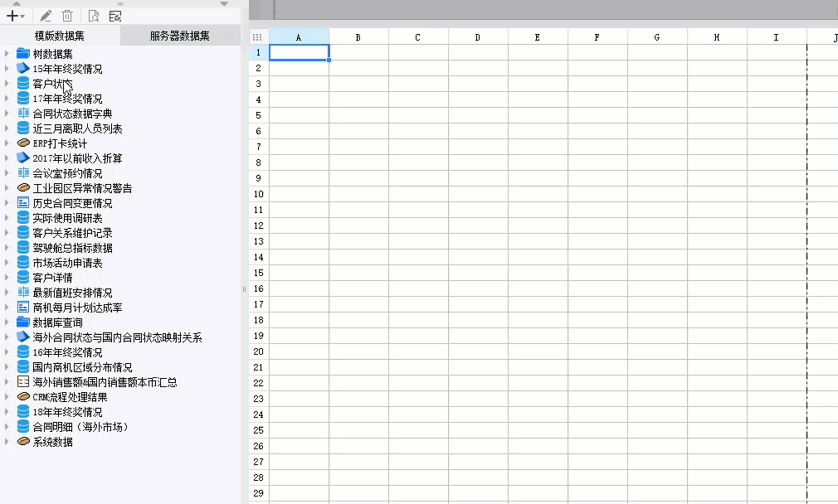Image resolution: width=838 pixels, height=504 pixels.
Task: Click the selected cell A1
Action: click(x=299, y=52)
